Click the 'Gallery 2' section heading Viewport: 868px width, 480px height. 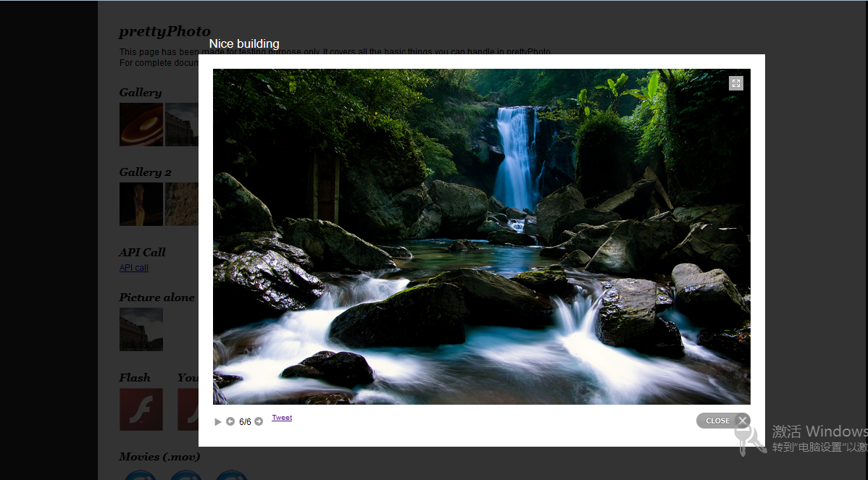click(146, 172)
